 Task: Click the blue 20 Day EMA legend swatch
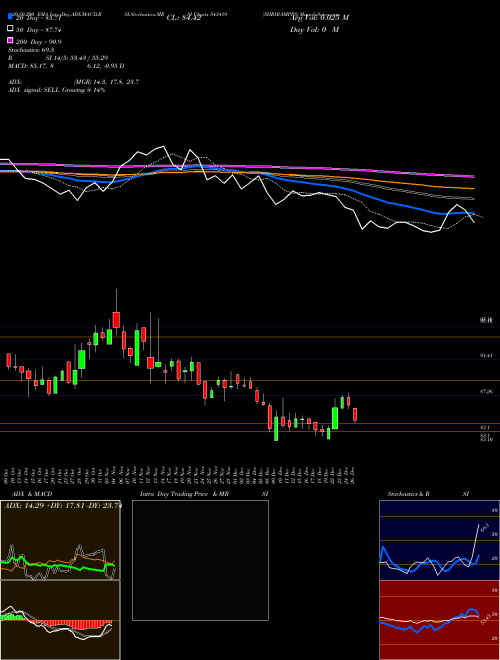pyautogui.click(x=10, y=16)
